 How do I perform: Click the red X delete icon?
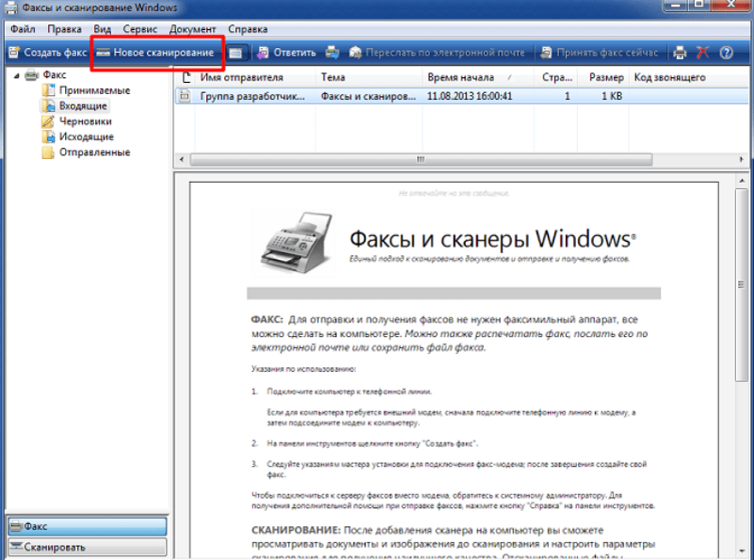pos(702,53)
